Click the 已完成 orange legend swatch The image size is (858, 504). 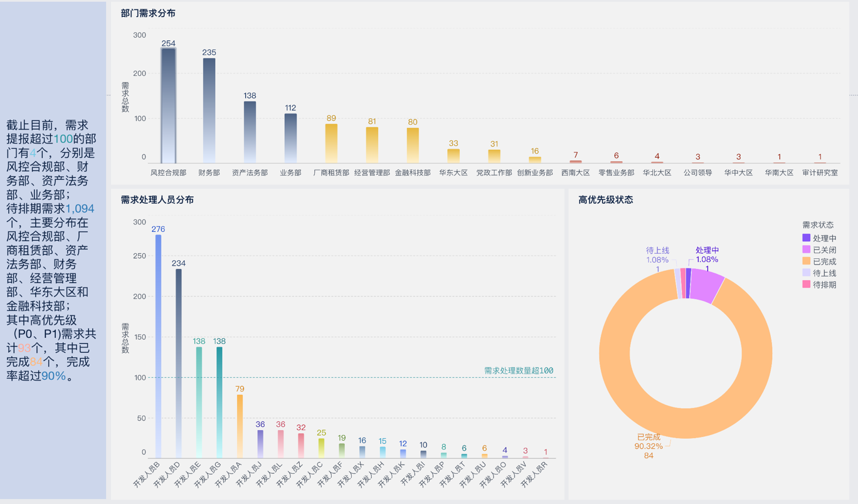pos(807,261)
